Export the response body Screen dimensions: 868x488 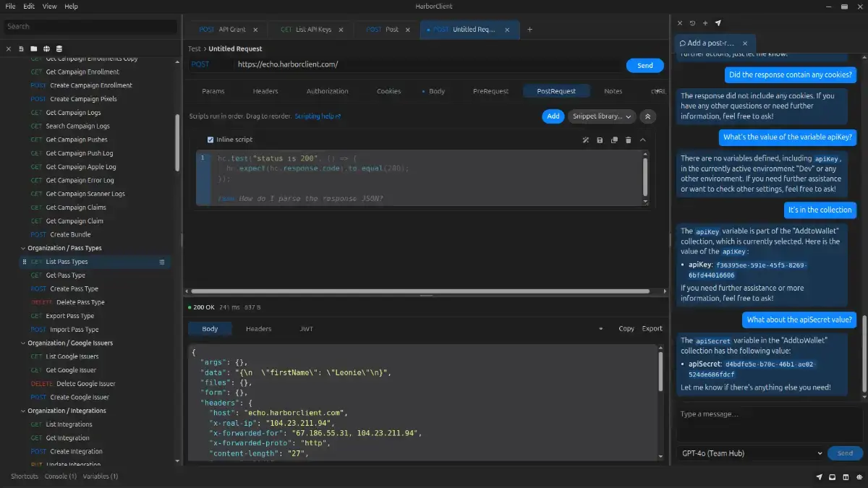(x=652, y=329)
